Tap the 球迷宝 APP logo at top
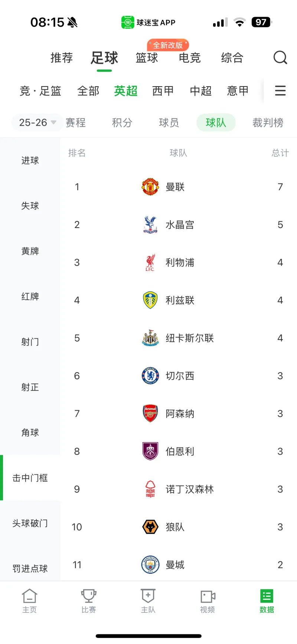The width and height of the screenshot is (297, 644). pos(128,22)
